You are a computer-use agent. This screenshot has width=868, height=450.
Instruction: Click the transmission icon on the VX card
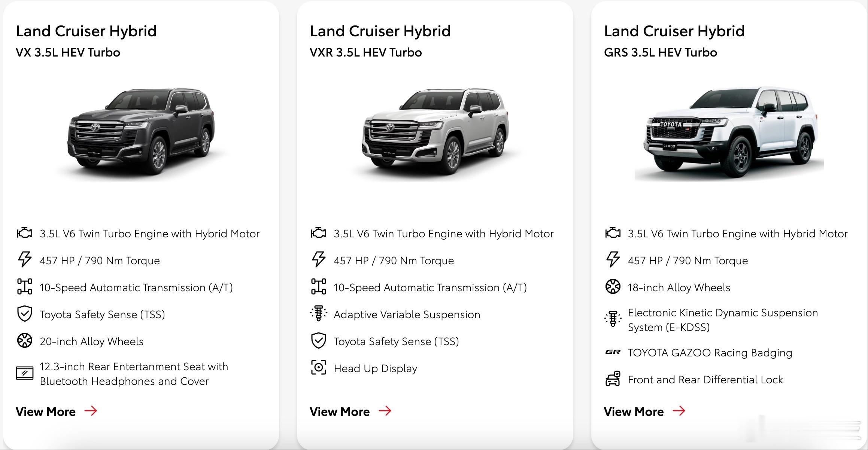point(25,287)
